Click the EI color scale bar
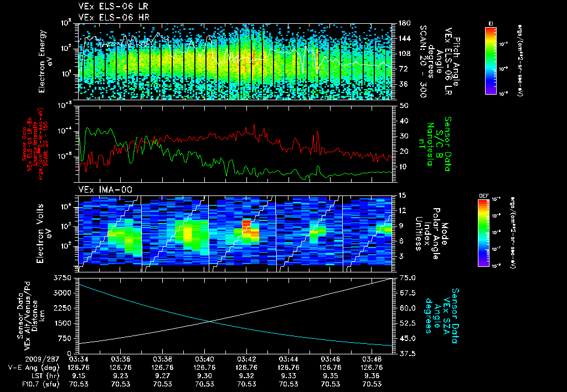Screen dimensions: 567x392 [x=491, y=61]
